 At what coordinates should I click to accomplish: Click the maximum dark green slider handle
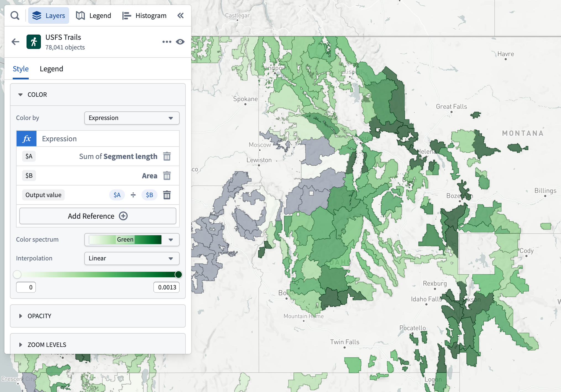[x=179, y=275]
